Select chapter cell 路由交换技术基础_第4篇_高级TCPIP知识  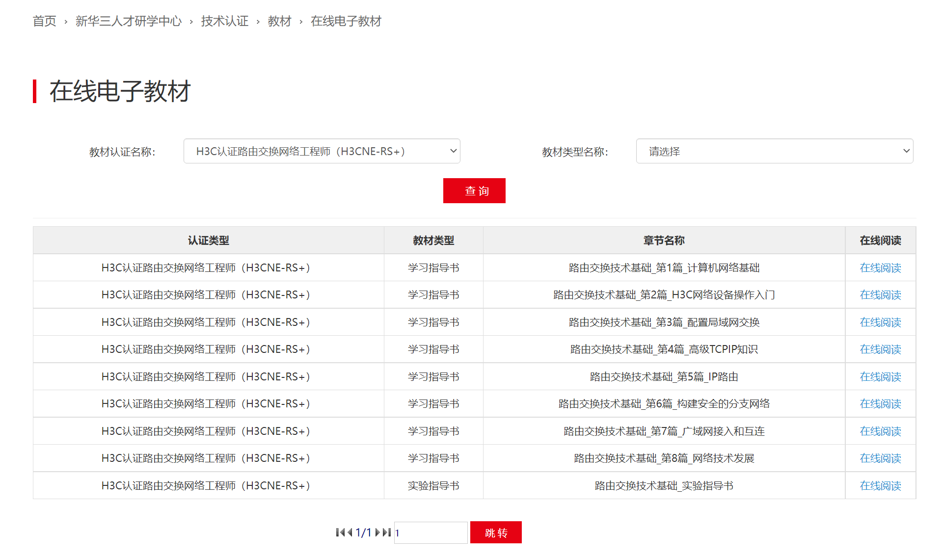[x=664, y=349]
